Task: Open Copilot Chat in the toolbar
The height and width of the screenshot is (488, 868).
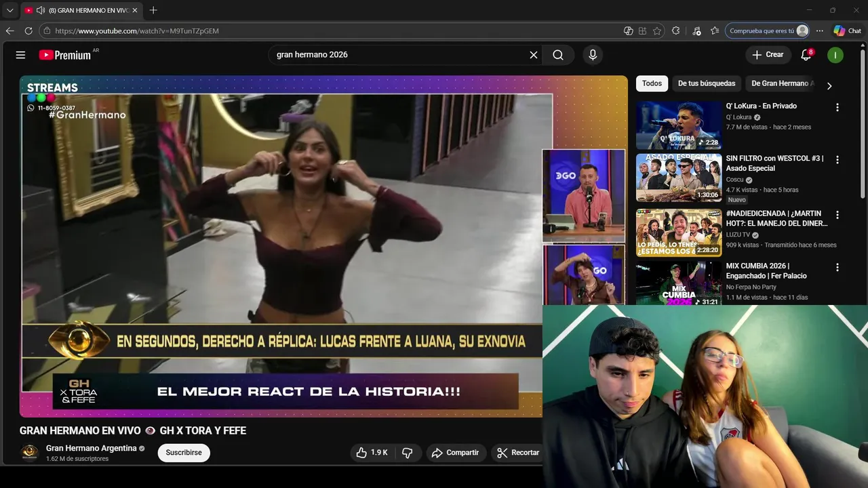Action: pos(848,30)
